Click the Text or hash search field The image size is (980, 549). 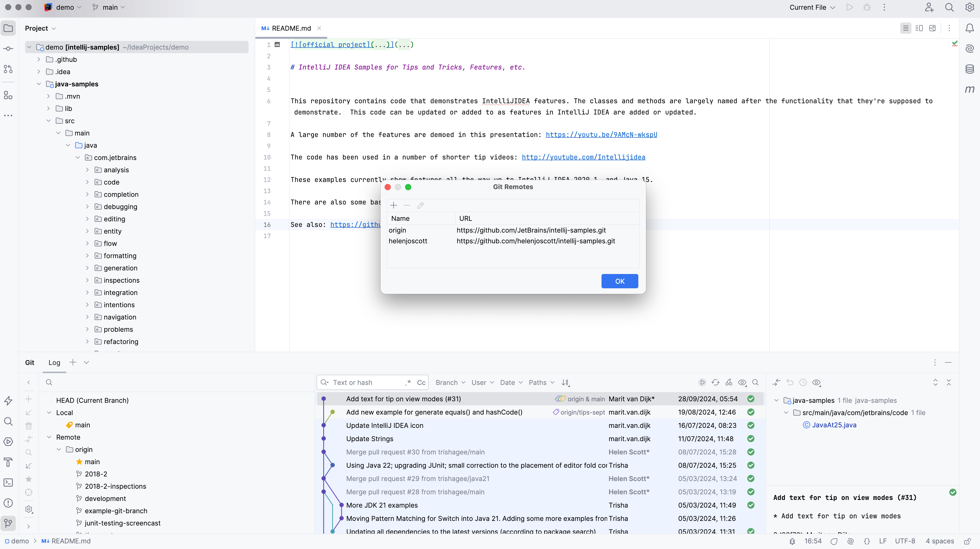point(365,382)
